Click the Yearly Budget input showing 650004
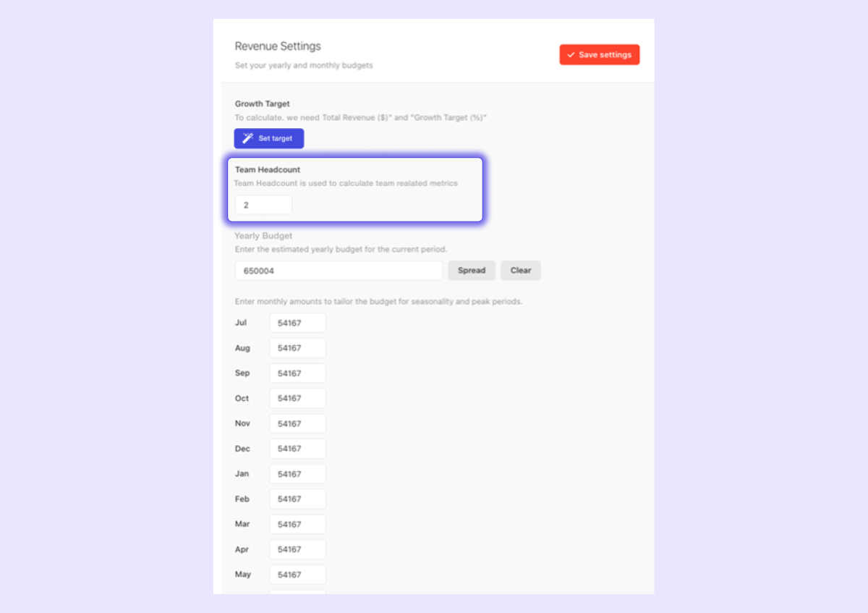 [x=339, y=271]
